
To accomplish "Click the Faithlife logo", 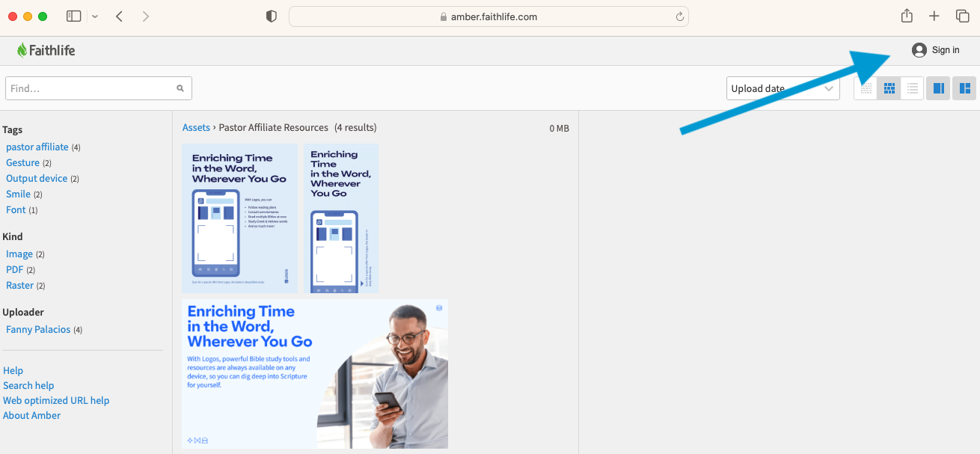I will pyautogui.click(x=46, y=50).
